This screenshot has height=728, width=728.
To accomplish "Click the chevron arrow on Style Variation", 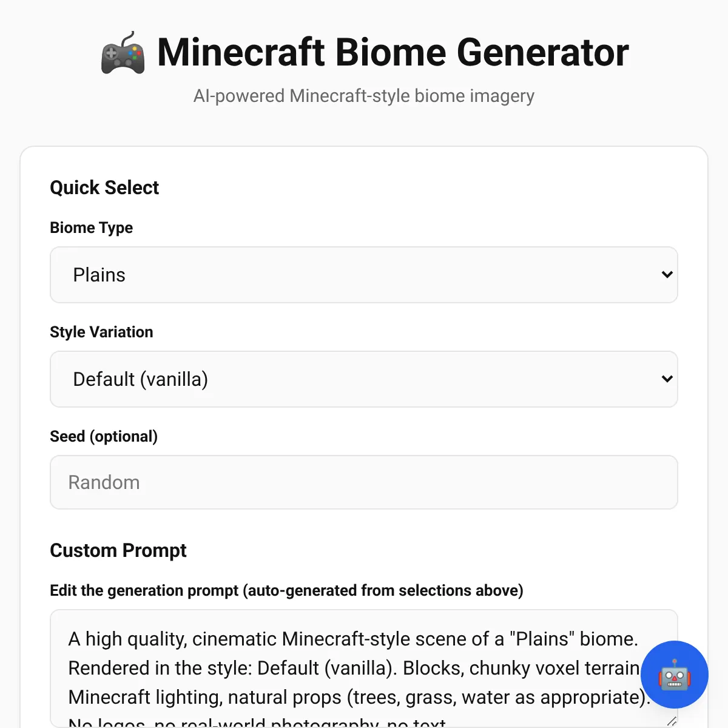I will point(667,379).
